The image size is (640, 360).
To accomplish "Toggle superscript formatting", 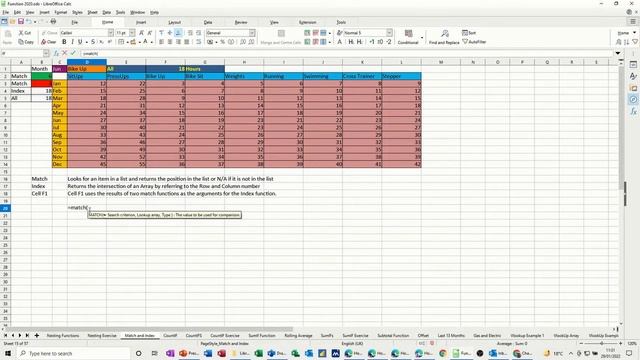I will [x=109, y=42].
